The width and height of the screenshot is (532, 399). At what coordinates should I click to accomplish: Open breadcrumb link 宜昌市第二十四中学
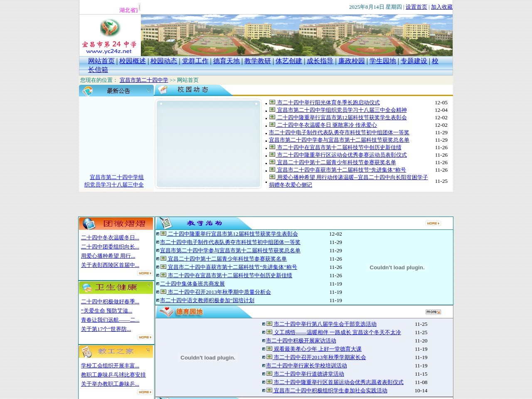point(143,80)
